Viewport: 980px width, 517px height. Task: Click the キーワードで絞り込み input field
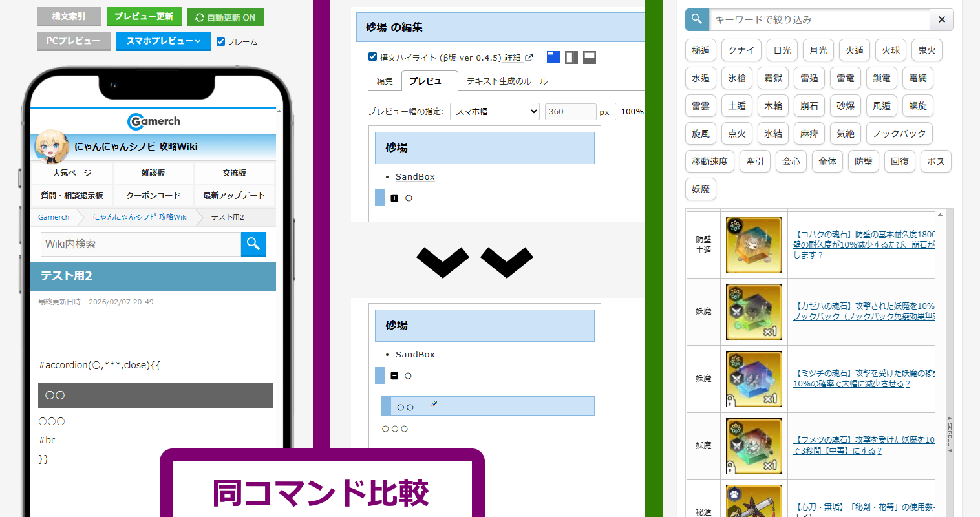(819, 19)
